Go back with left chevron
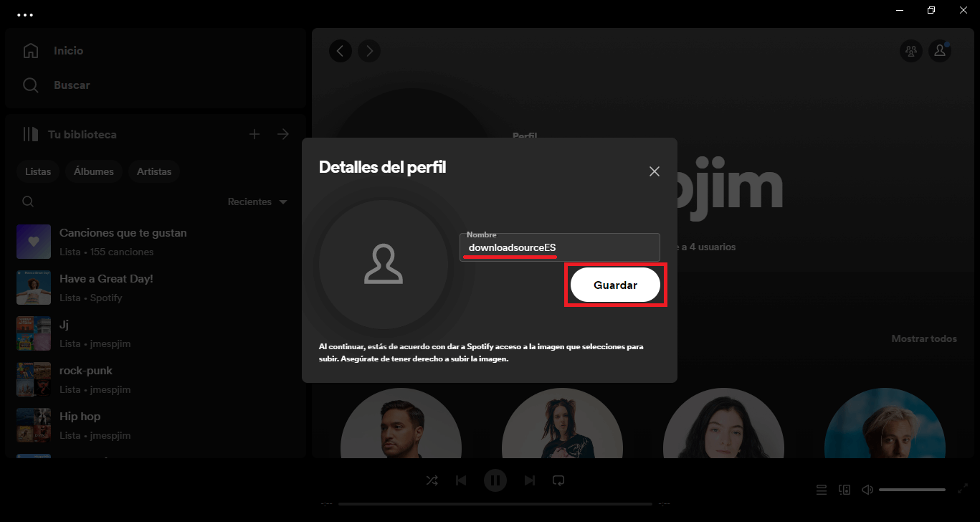Viewport: 980px width, 522px height. (341, 51)
